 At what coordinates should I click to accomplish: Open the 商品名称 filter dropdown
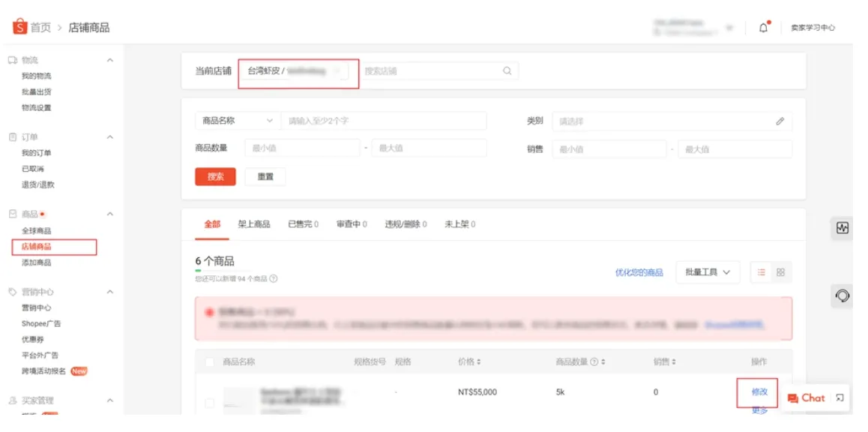tap(237, 120)
